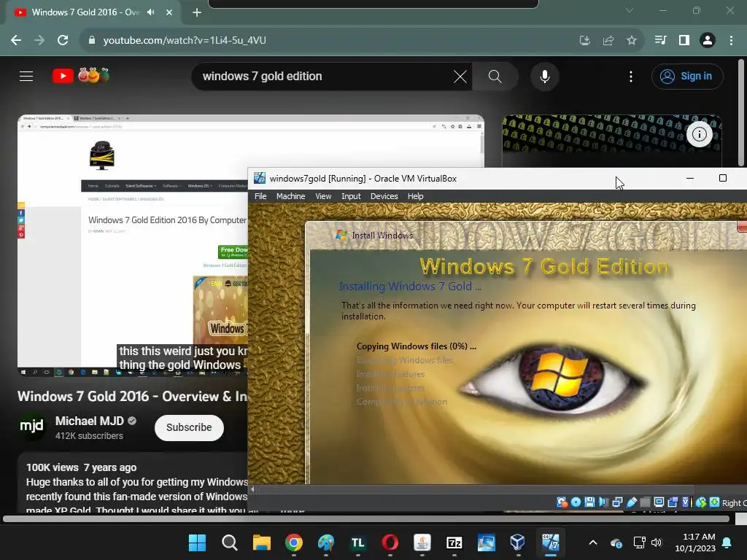The width and height of the screenshot is (747, 560).
Task: Reload the YouTube page
Action: (x=63, y=41)
